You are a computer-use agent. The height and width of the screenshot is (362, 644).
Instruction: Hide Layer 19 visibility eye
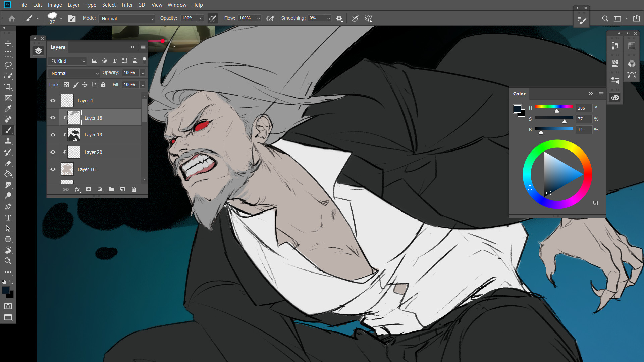coord(53,135)
